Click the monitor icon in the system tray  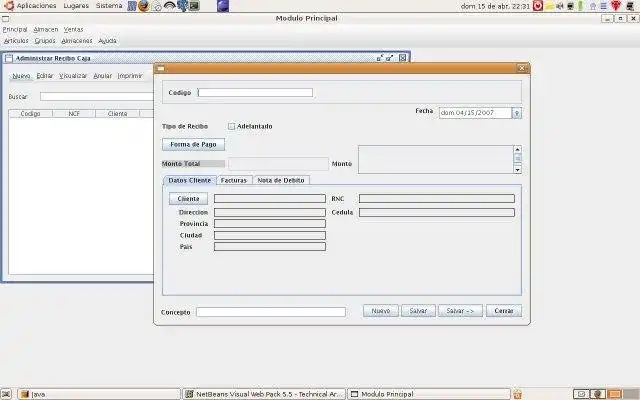[x=570, y=6]
